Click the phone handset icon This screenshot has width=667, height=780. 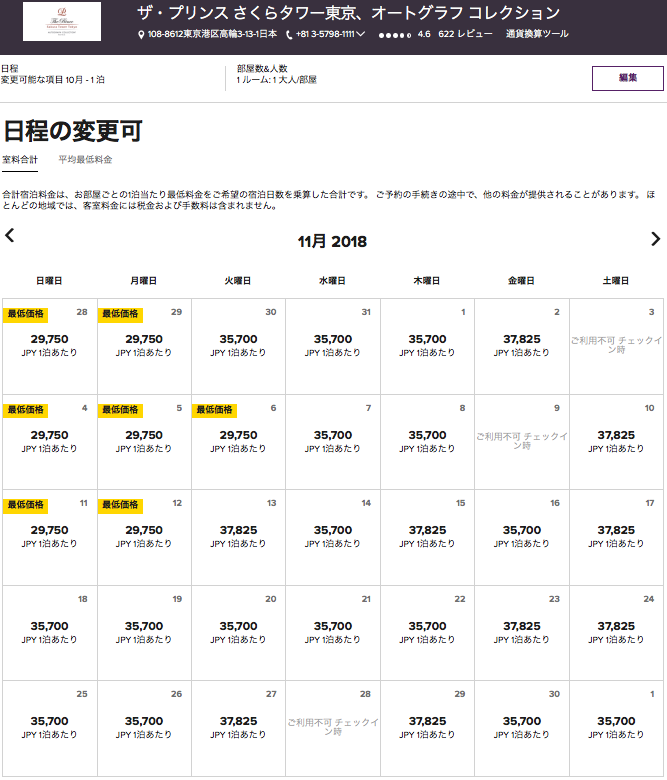click(x=289, y=34)
